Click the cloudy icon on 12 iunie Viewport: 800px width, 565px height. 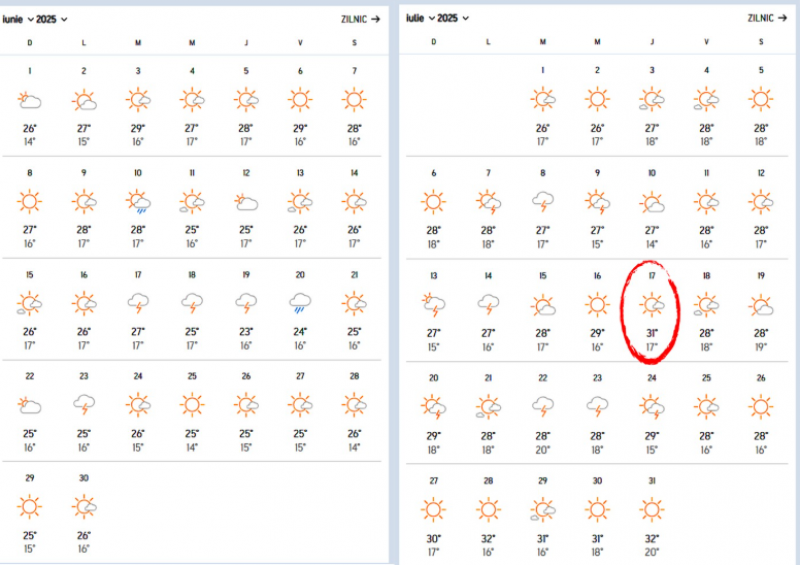tap(245, 202)
